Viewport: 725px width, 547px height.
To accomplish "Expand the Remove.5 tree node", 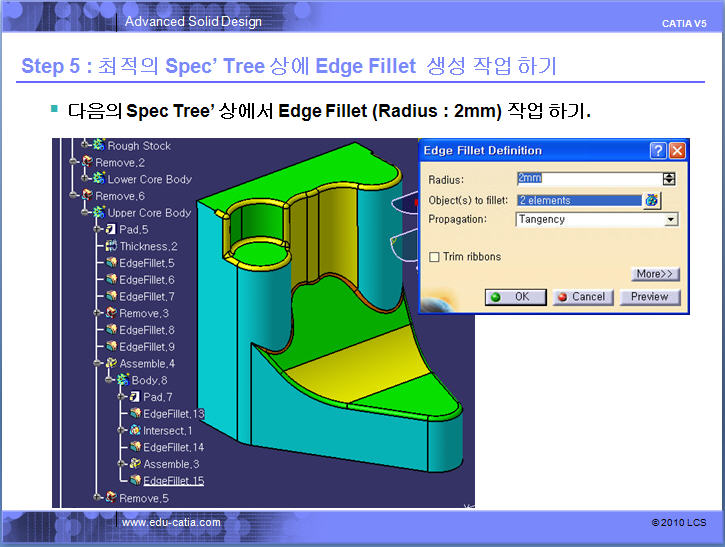I will [98, 498].
